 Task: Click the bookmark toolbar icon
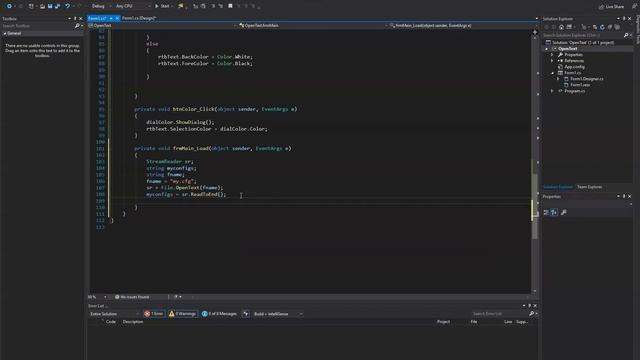click(230, 6)
